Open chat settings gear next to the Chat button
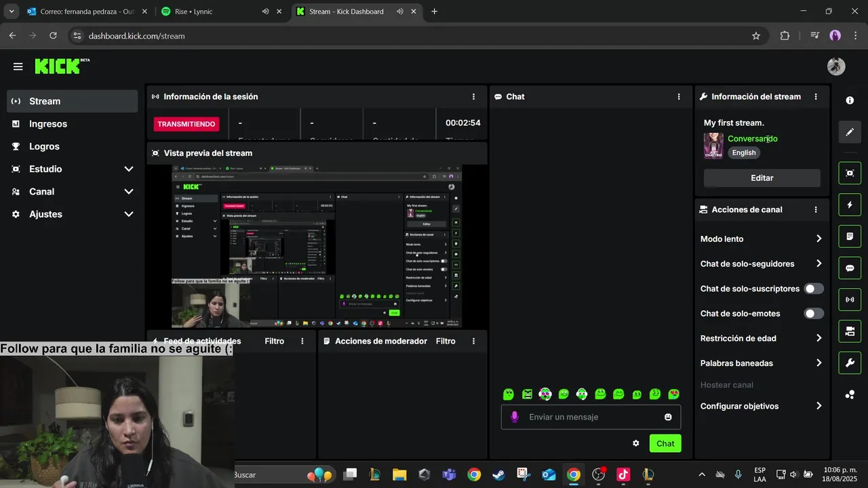 [x=635, y=443]
